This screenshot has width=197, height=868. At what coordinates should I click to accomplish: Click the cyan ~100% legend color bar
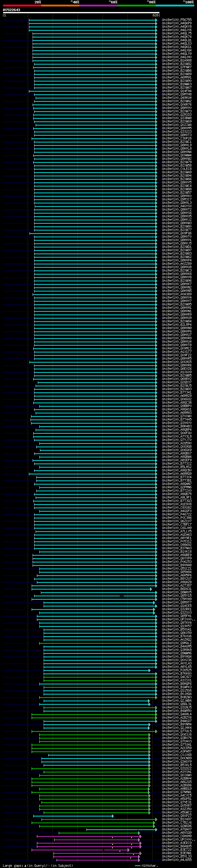pos(175,6)
